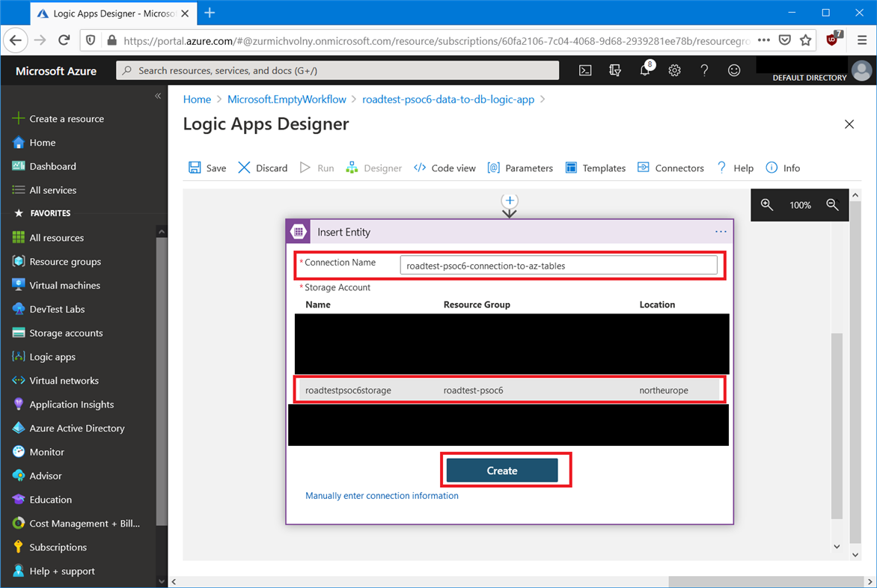The width and height of the screenshot is (877, 588).
Task: Click the Microsoft.EmptyWorkflow breadcrumb
Action: coord(287,99)
